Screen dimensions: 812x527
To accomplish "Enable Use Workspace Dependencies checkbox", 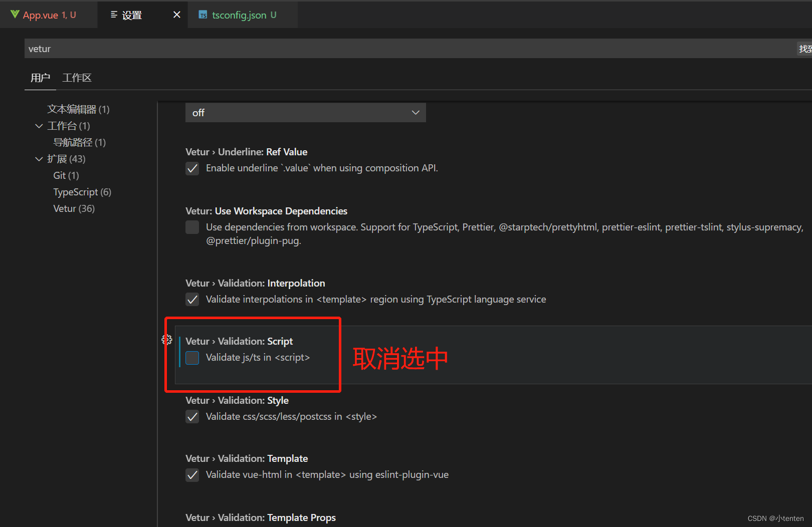I will pos(192,227).
